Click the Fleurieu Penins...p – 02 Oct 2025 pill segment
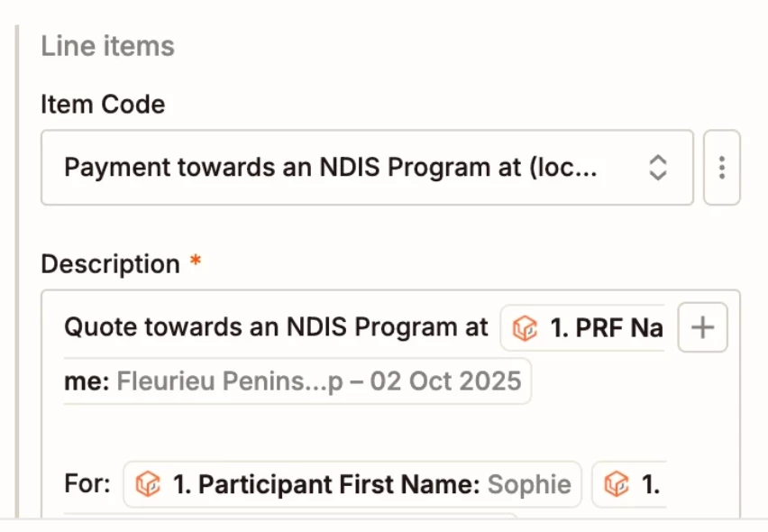The image size is (768, 532). (x=297, y=381)
